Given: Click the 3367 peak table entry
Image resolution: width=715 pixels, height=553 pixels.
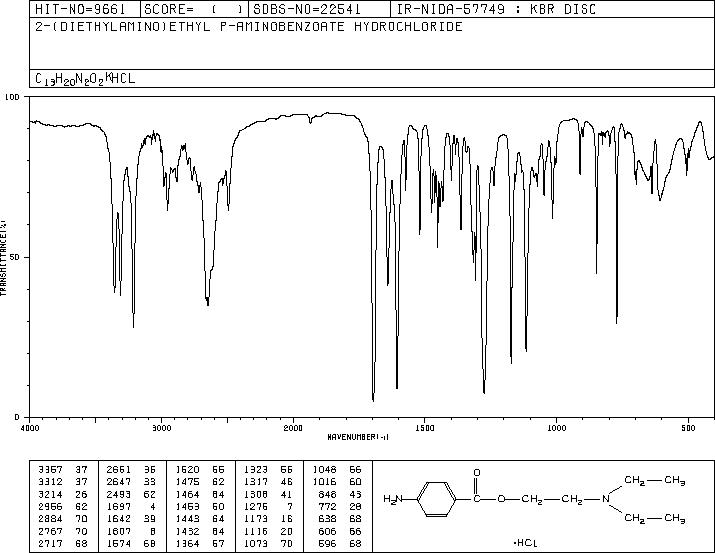Looking at the screenshot, I should [x=63, y=470].
